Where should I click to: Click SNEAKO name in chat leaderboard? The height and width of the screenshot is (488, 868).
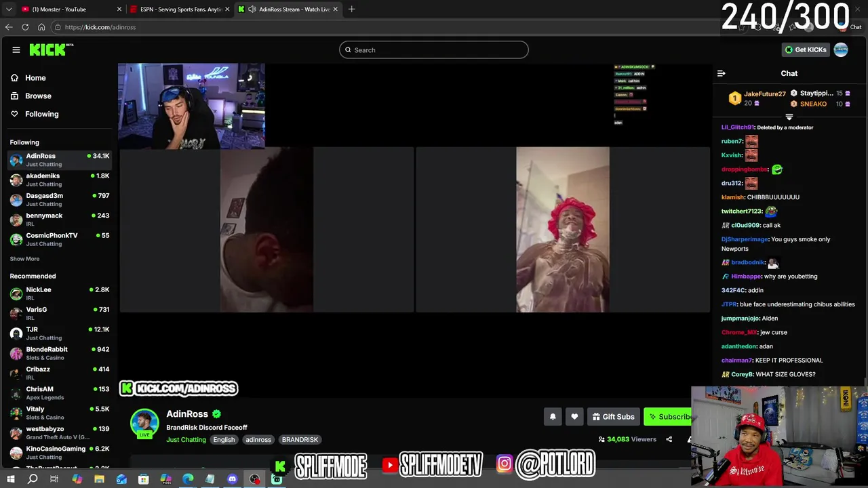(x=813, y=104)
